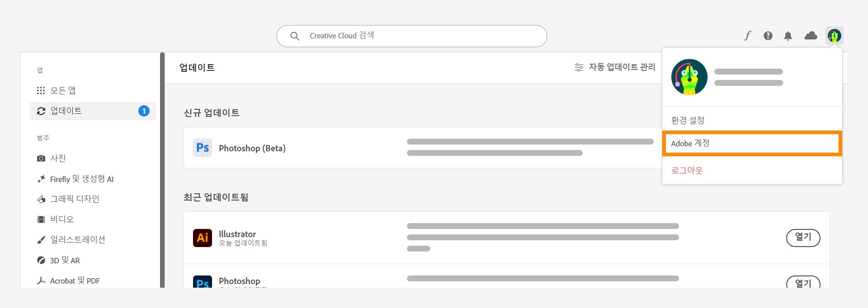
Task: Click the 사진 category camera icon
Action: pos(41,158)
